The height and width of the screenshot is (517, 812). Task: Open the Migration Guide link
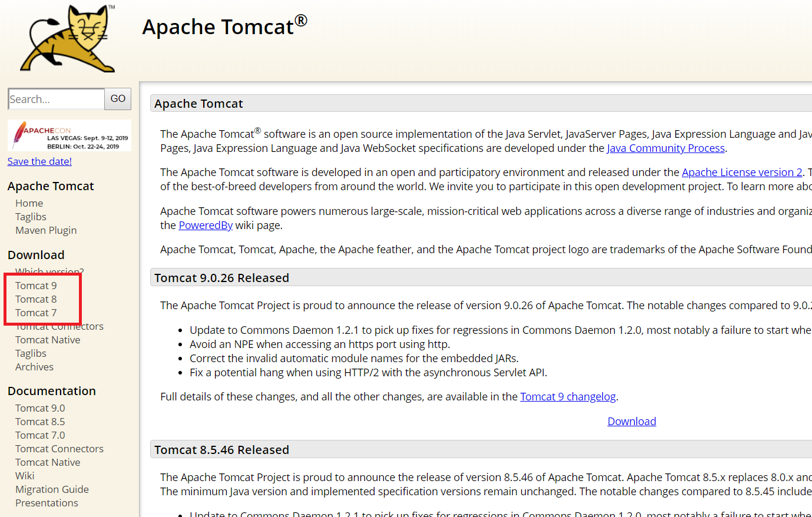pos(52,489)
